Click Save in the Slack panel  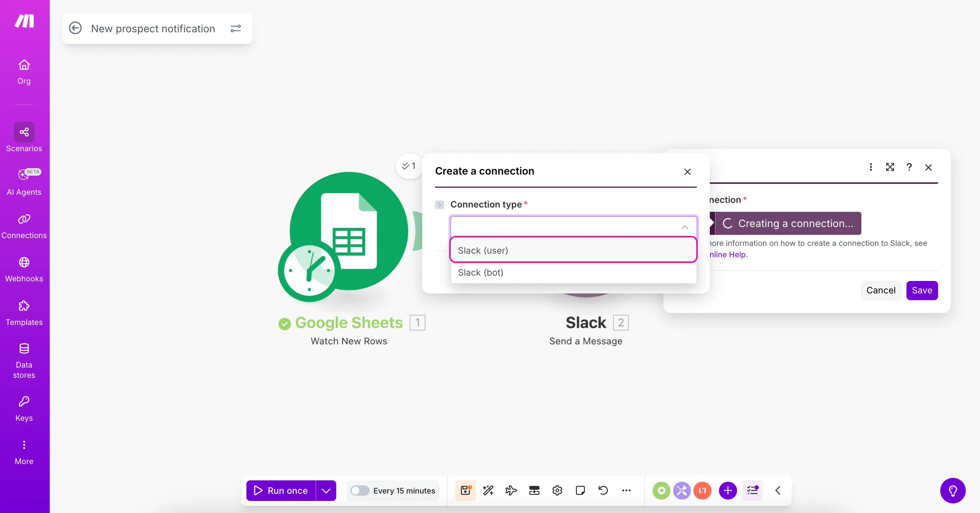click(922, 290)
